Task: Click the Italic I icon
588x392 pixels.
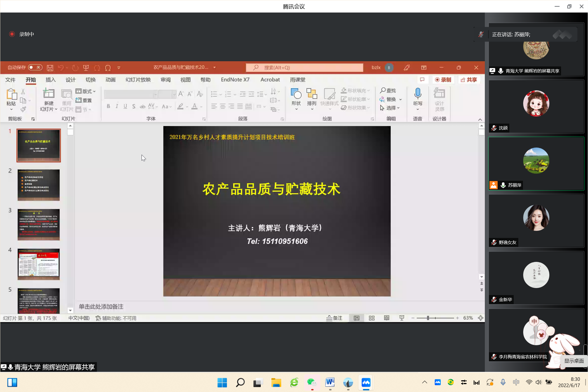Action: 117,106
